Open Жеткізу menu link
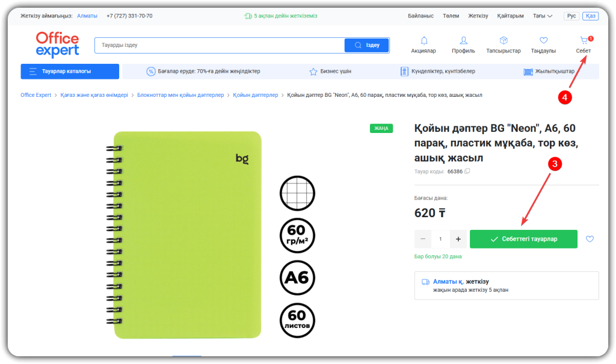The width and height of the screenshot is (616, 364). tap(478, 16)
